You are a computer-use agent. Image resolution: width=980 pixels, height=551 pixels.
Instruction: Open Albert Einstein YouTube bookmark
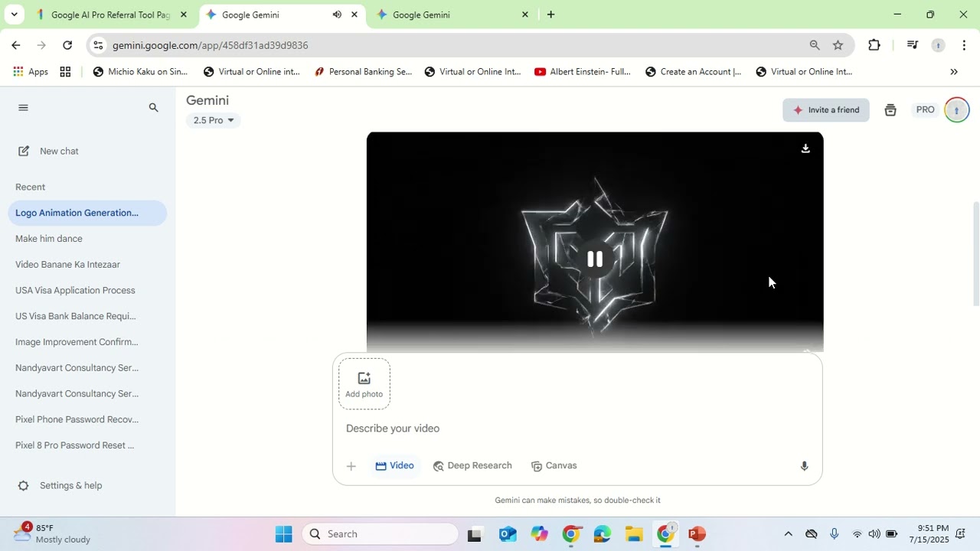[583, 72]
